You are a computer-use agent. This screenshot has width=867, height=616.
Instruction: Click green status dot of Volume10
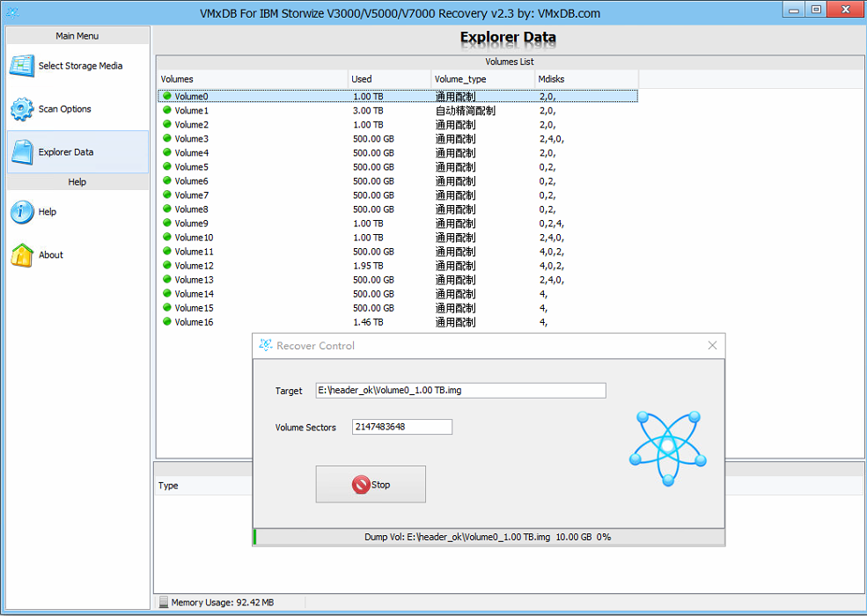pyautogui.click(x=167, y=238)
